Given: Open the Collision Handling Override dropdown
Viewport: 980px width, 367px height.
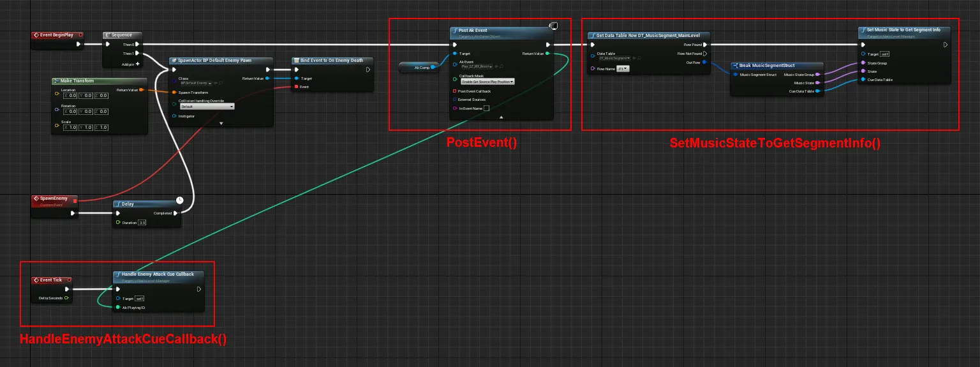Looking at the screenshot, I should coord(208,106).
